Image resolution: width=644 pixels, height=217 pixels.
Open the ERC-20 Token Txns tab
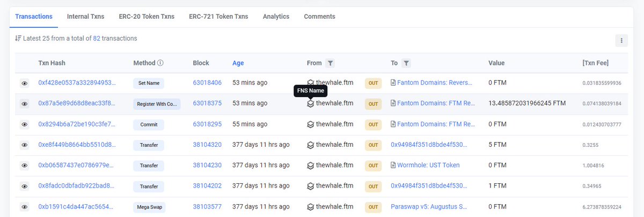coord(147,17)
